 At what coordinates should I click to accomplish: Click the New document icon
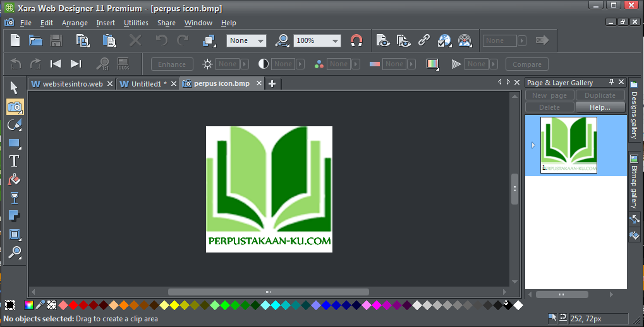pyautogui.click(x=15, y=40)
